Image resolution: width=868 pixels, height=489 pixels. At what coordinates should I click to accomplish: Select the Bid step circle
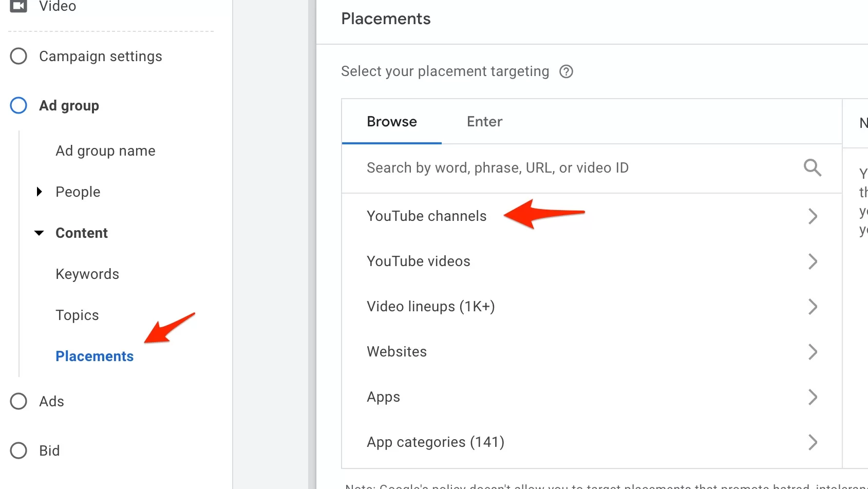[18, 450]
